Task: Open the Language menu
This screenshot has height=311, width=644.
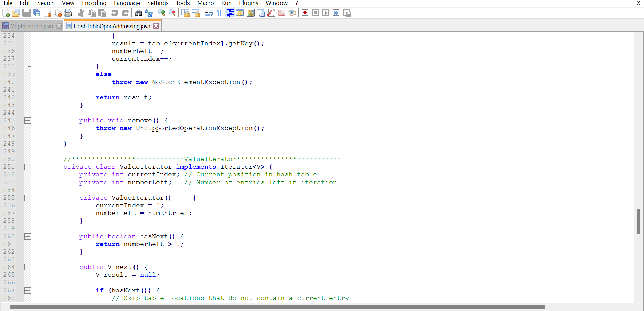Action: click(127, 3)
